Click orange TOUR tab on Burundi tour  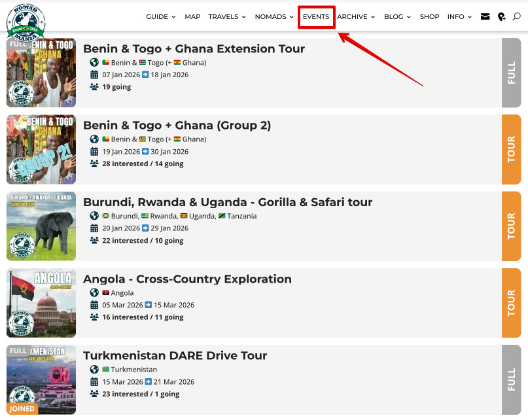click(x=511, y=226)
